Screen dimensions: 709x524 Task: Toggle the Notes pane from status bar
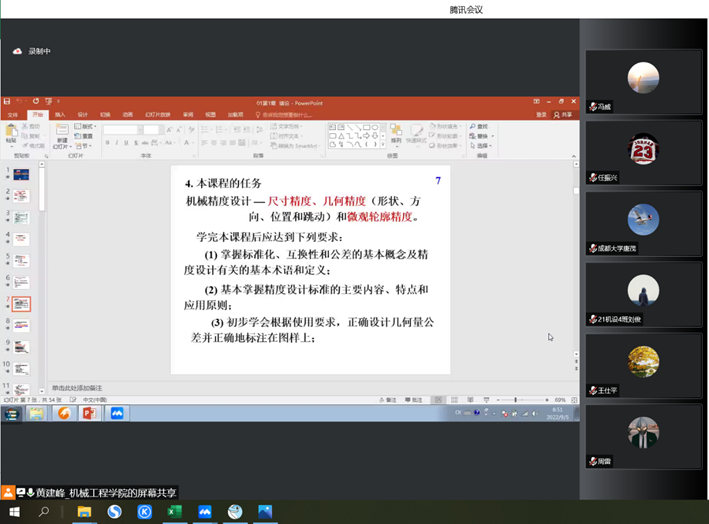pyautogui.click(x=390, y=398)
